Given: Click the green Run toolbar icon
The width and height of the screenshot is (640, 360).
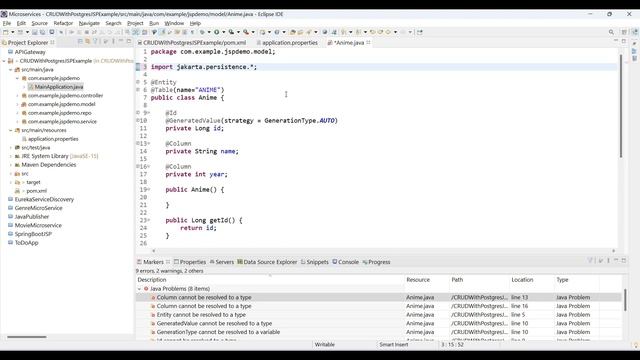Looking at the screenshot, I should pyautogui.click(x=217, y=32).
